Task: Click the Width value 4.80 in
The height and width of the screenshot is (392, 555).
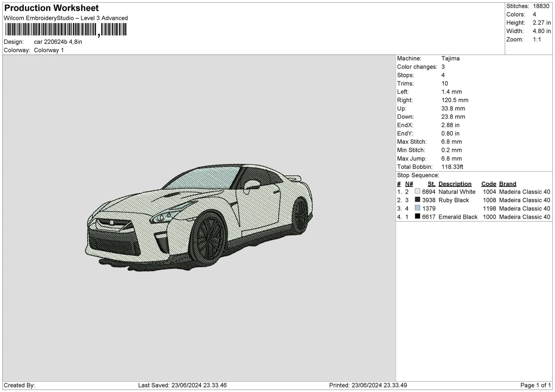Action: 542,31
